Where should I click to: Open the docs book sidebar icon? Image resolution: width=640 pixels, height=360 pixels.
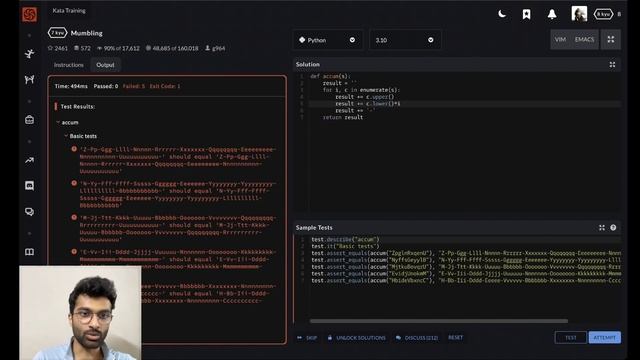click(x=29, y=252)
